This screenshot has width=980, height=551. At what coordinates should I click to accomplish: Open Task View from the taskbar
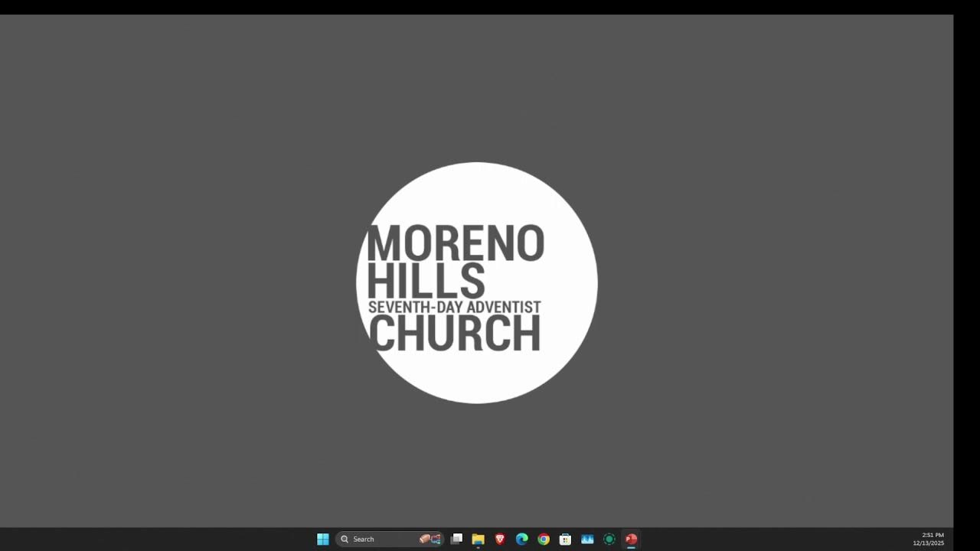pyautogui.click(x=457, y=540)
